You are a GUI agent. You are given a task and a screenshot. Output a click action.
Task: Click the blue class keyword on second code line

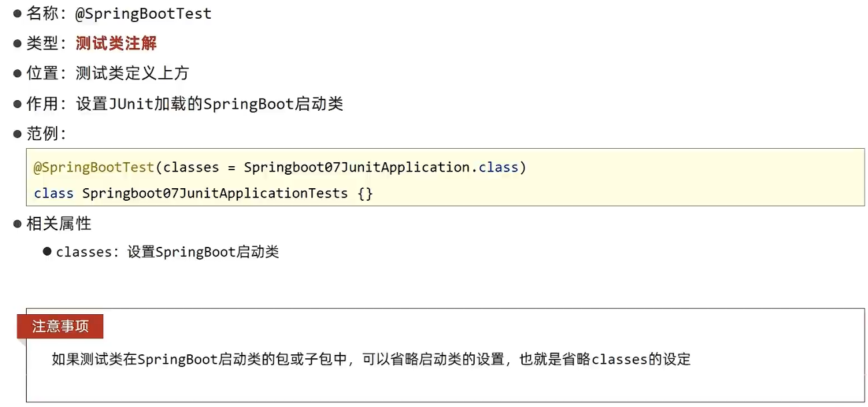(x=53, y=193)
